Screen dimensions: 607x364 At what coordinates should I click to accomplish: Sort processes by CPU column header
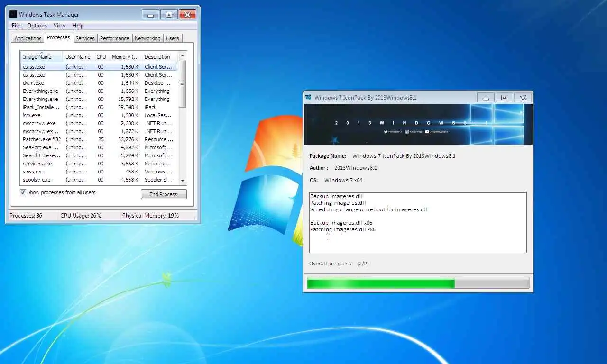[101, 57]
